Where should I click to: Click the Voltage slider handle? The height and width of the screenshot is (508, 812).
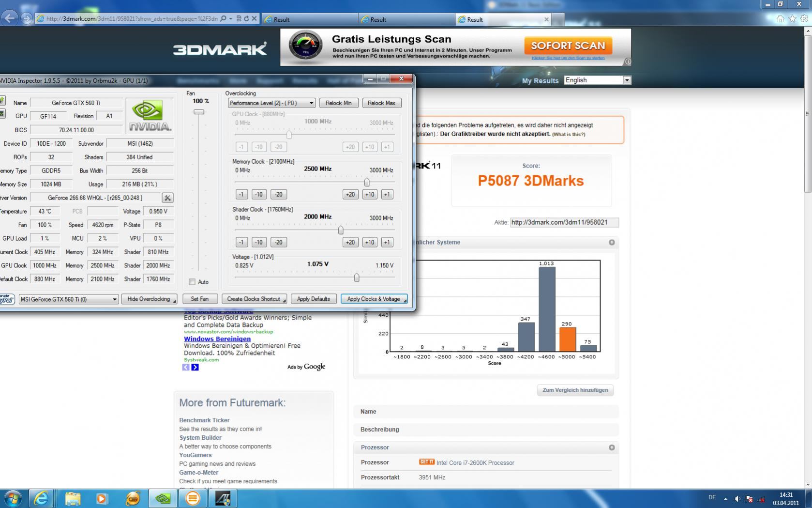click(x=357, y=277)
